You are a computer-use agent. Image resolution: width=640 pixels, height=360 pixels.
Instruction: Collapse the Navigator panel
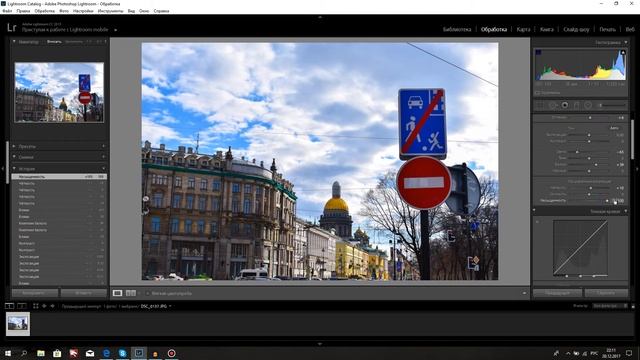pos(14,42)
